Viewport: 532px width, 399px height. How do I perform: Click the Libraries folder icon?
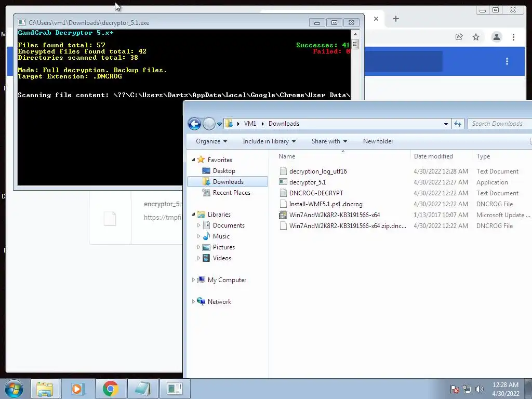tap(201, 215)
